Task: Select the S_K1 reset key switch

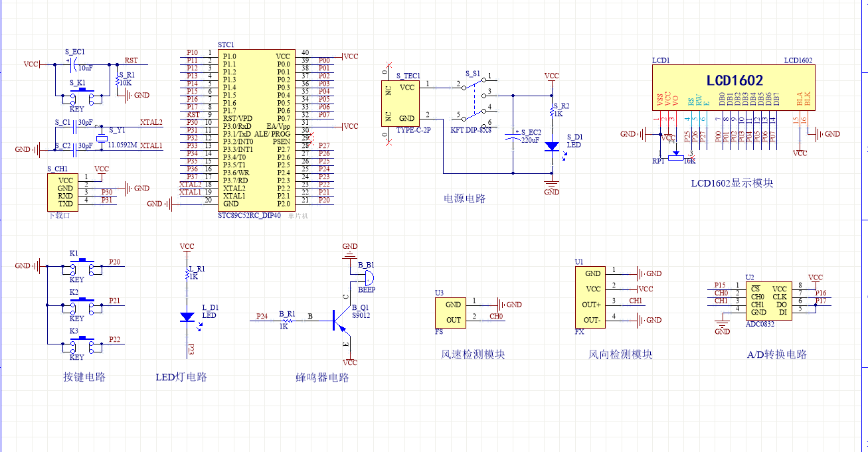Action: pyautogui.click(x=82, y=98)
